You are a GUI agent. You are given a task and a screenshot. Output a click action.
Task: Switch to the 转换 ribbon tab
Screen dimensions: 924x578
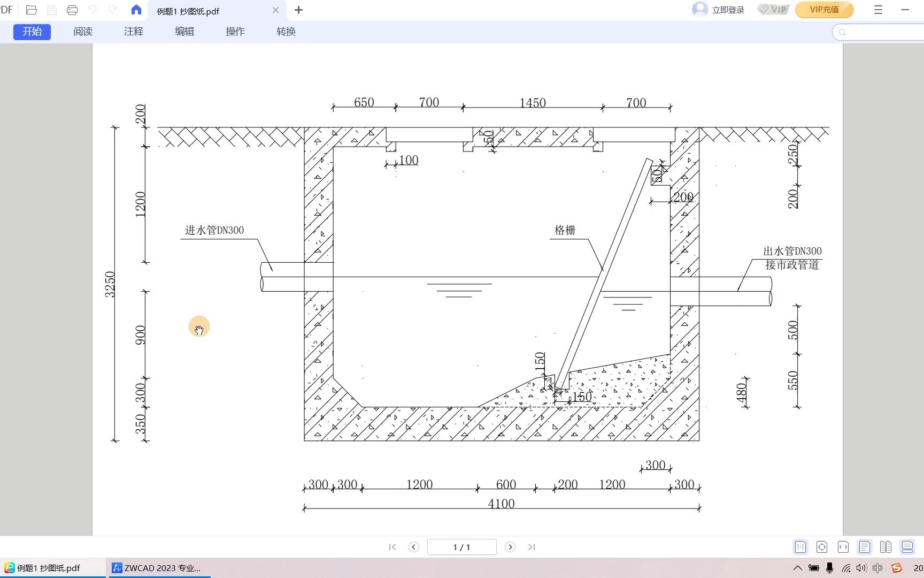coord(286,32)
